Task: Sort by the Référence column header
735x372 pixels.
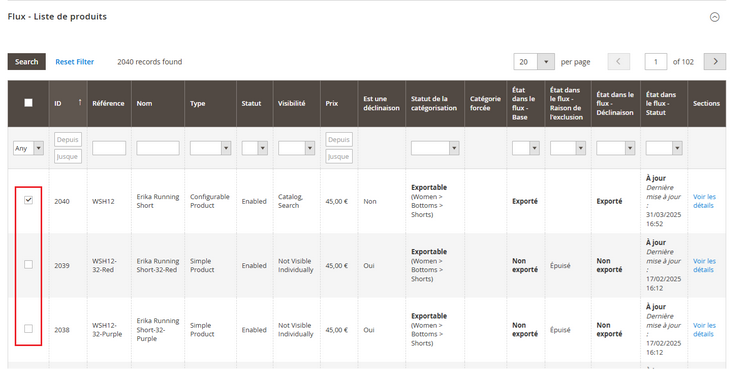Action: click(109, 104)
